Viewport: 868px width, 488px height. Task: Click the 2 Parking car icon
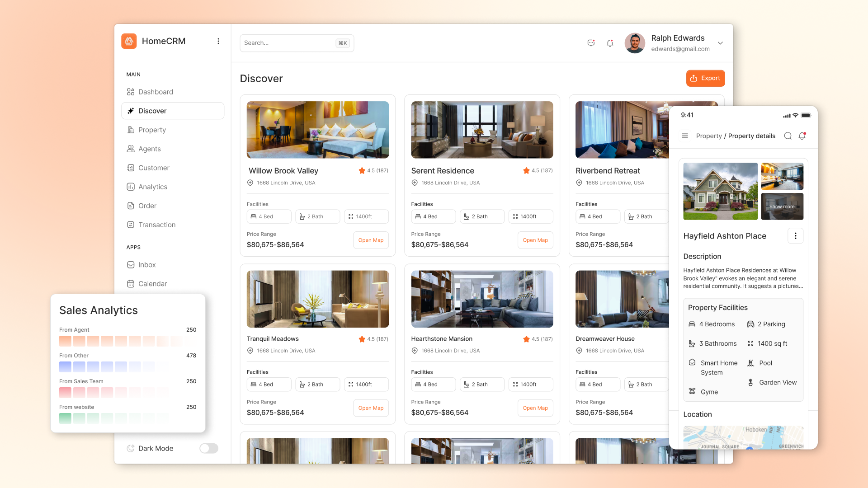[x=750, y=324]
